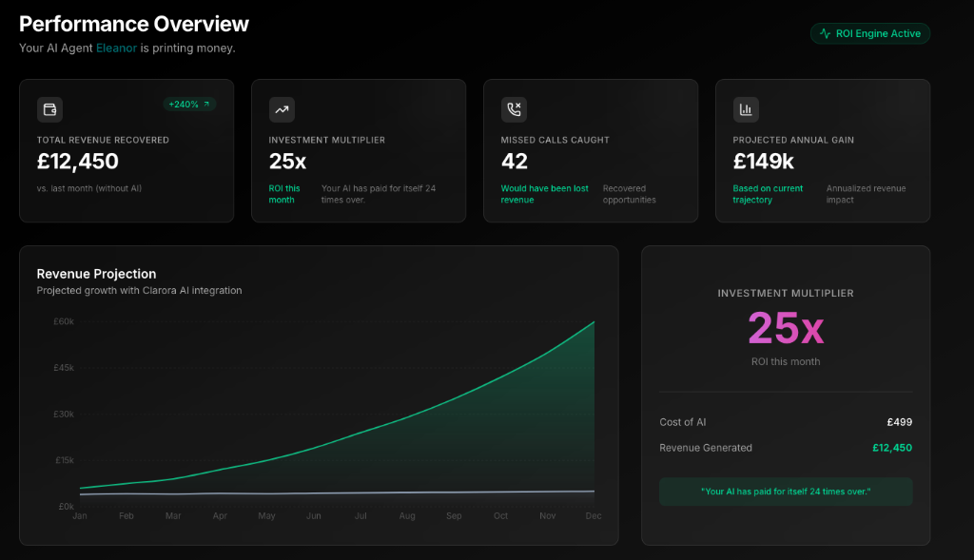Click the £12,450 Revenue Generated value
This screenshot has width=974, height=560.
[x=891, y=447]
